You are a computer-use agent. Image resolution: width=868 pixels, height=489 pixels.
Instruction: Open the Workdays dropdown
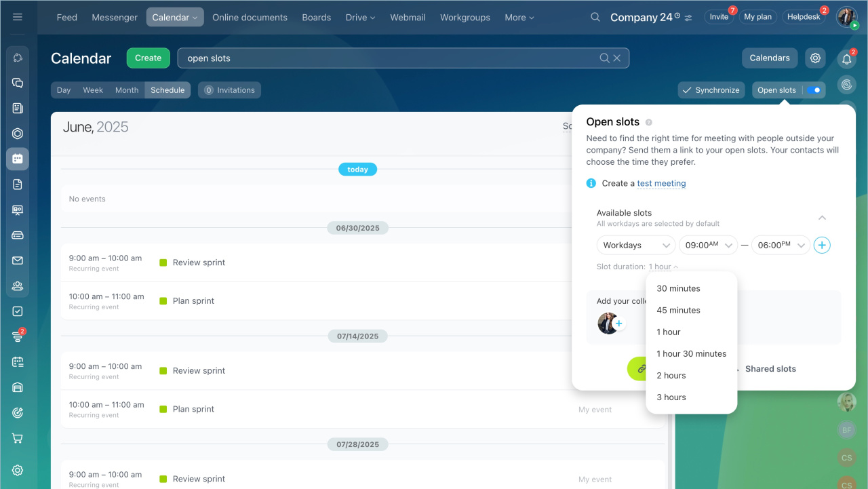point(635,246)
